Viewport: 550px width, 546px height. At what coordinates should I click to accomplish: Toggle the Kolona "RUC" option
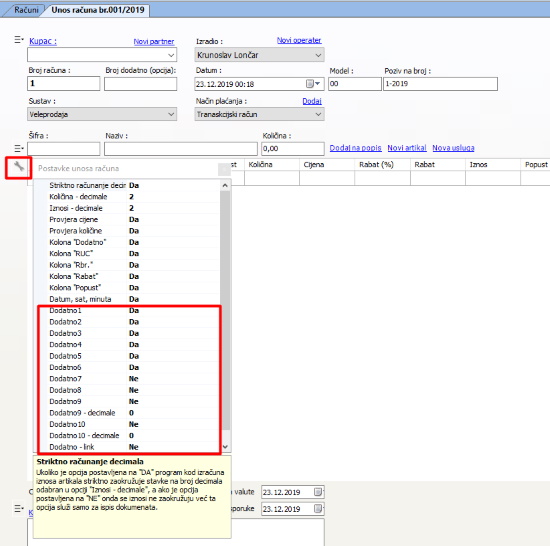tap(133, 254)
